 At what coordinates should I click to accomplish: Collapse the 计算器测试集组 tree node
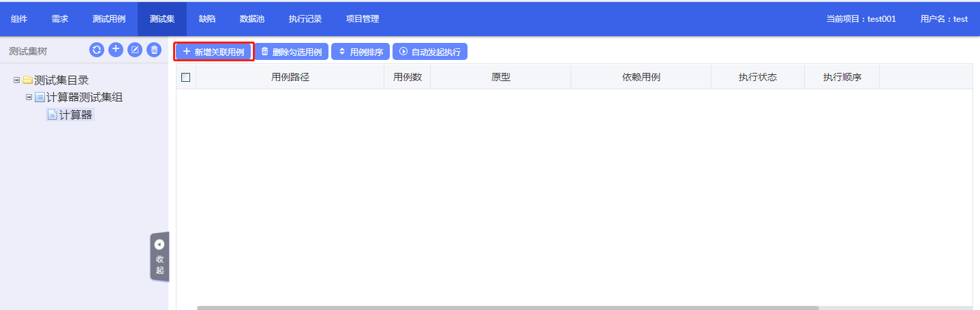click(29, 97)
